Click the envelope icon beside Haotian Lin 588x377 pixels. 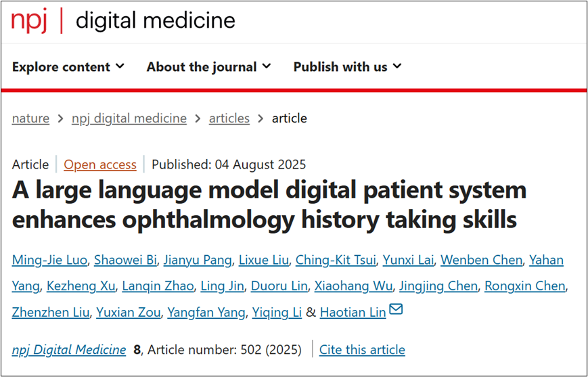coord(396,310)
